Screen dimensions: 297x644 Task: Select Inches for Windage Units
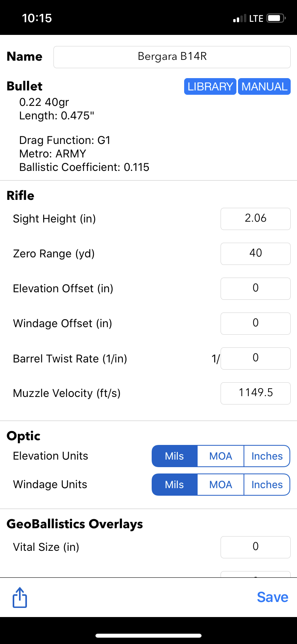(267, 485)
